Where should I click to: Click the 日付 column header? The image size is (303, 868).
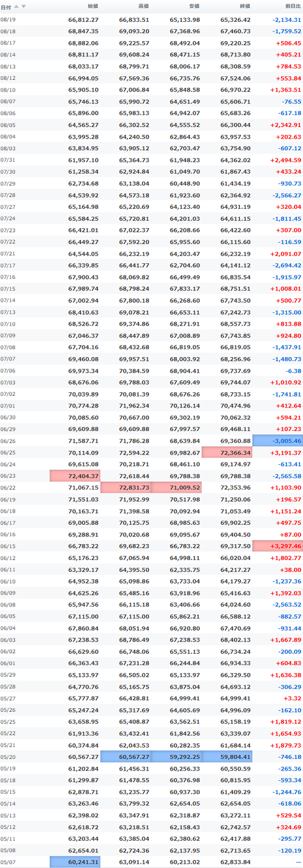tap(5, 6)
